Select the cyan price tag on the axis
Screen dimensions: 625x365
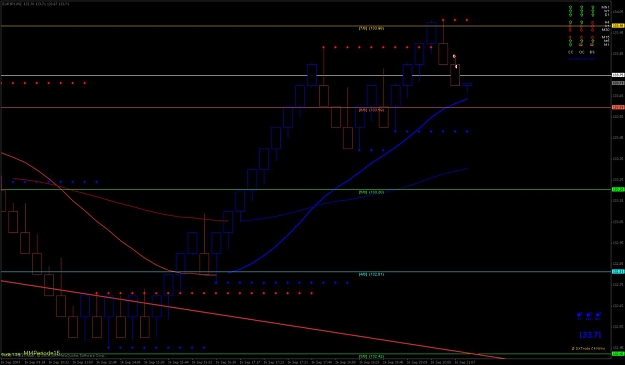[x=618, y=272]
